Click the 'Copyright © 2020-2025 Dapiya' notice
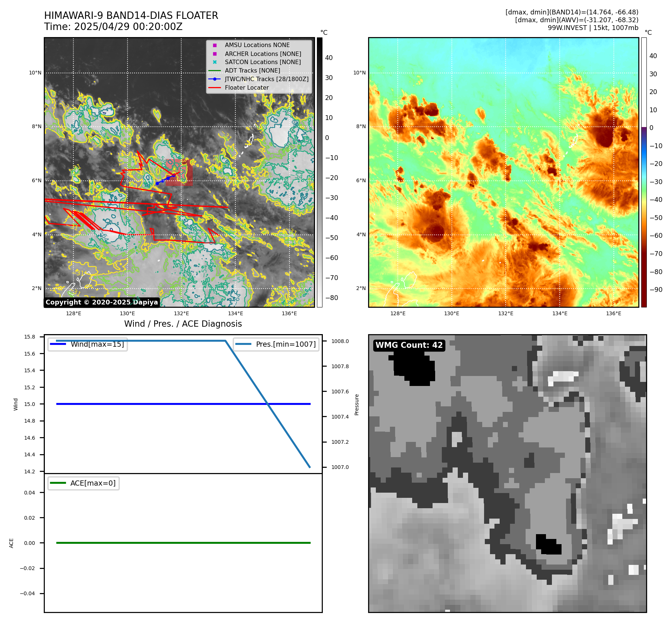This screenshot has height=626, width=672. pos(102,302)
